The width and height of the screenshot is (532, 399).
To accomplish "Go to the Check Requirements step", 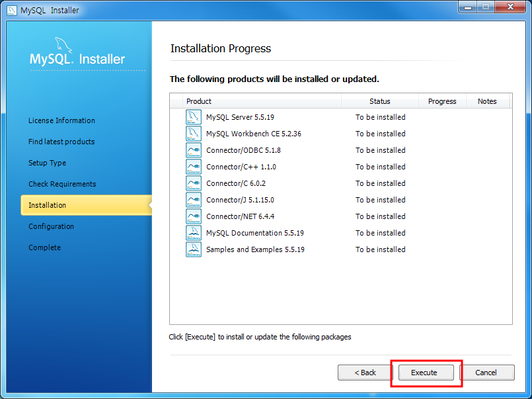I will pyautogui.click(x=62, y=184).
